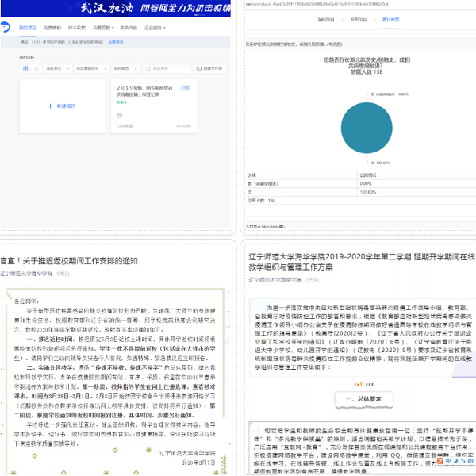Open the project type filter dropdown

56,69
